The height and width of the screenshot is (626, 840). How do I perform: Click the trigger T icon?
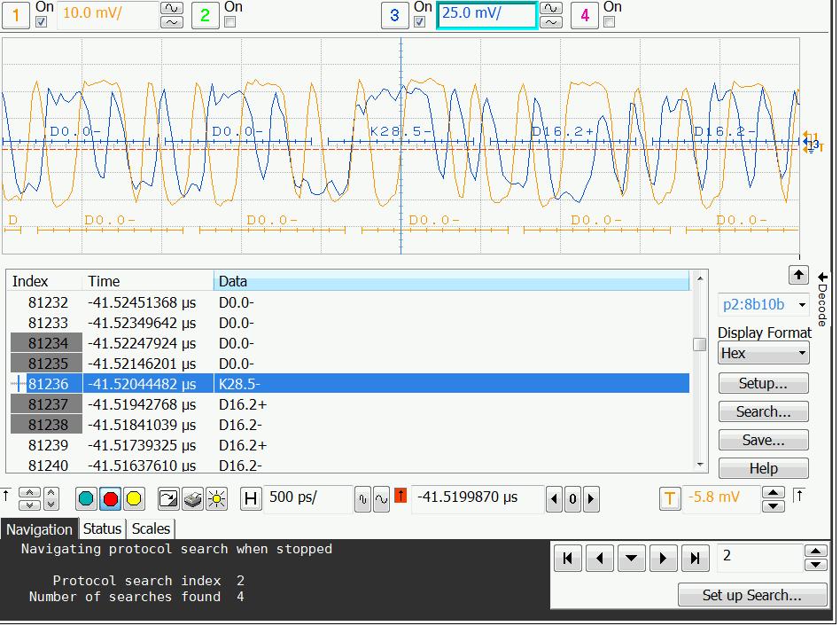pyautogui.click(x=670, y=499)
